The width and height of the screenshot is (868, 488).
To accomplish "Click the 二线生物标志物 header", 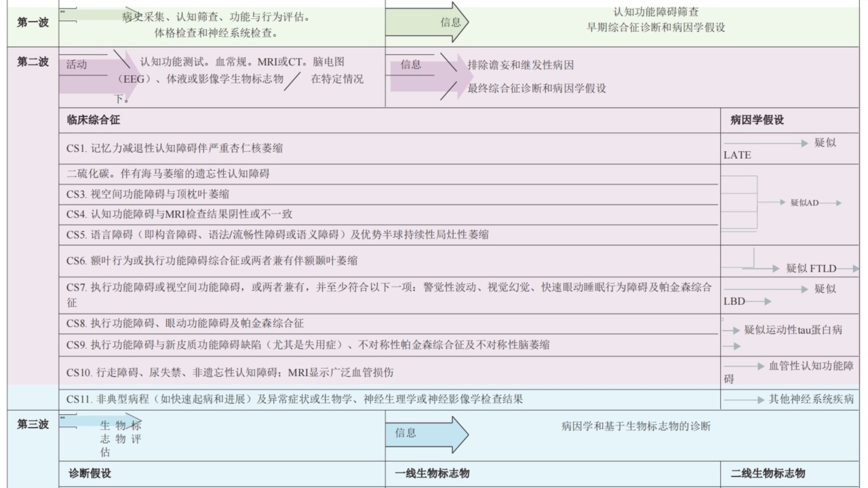I will coord(768,473).
